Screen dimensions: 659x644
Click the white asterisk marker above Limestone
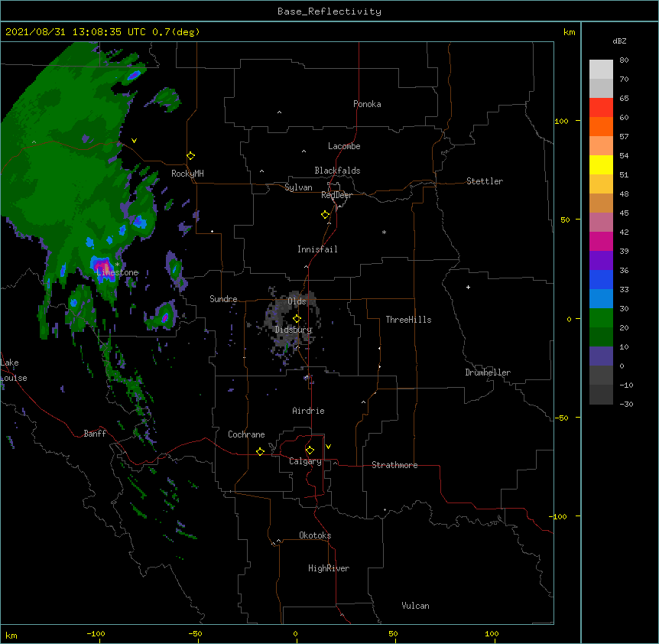click(117, 265)
